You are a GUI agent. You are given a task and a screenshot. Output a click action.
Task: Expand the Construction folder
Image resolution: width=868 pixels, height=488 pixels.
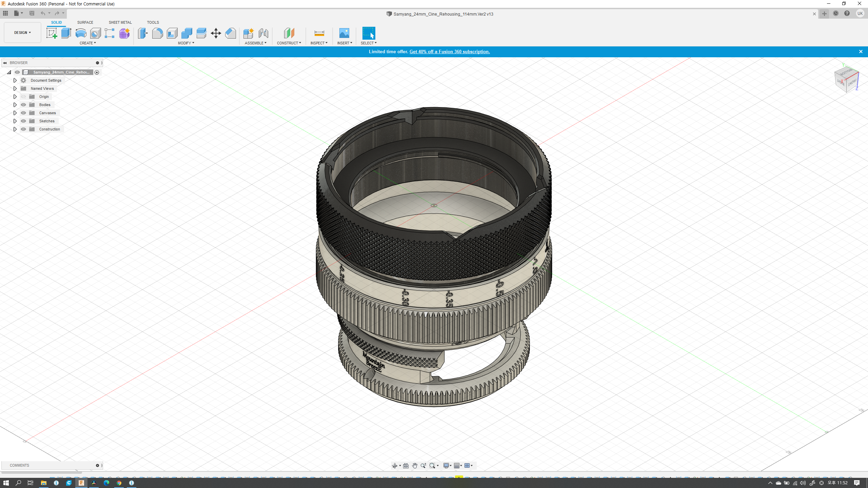pos(15,129)
